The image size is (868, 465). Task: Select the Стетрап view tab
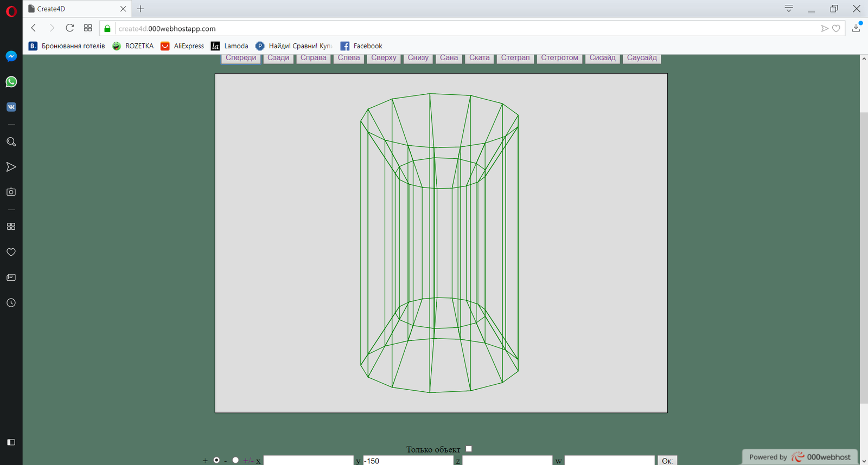(515, 58)
